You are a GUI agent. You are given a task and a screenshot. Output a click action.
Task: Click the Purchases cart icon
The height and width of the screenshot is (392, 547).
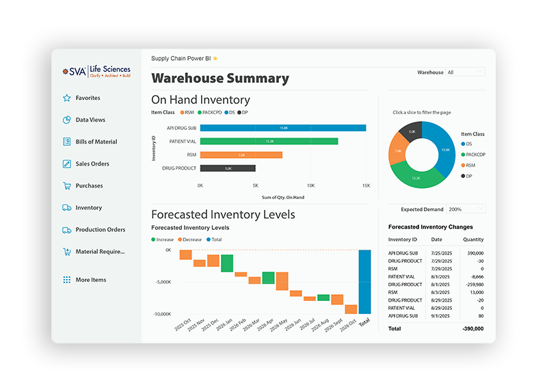(x=67, y=185)
